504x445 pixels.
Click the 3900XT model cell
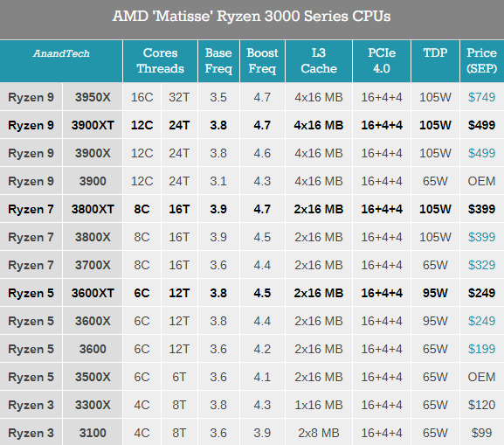[93, 125]
